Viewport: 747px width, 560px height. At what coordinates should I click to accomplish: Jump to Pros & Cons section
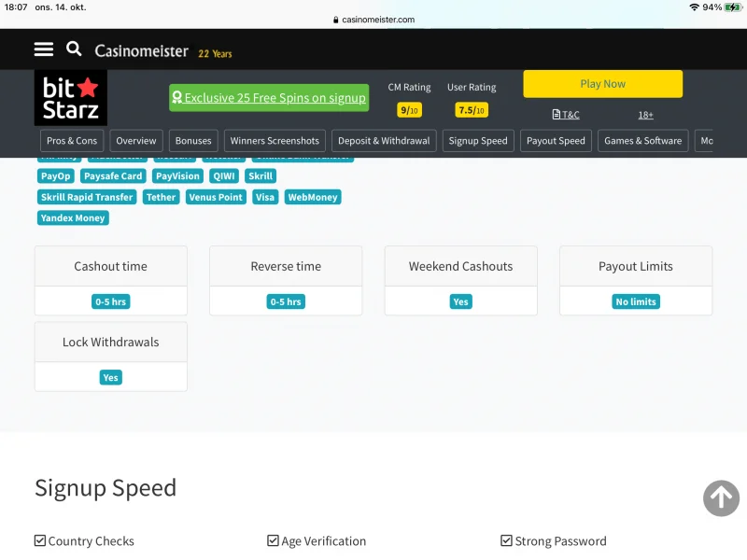(x=72, y=141)
